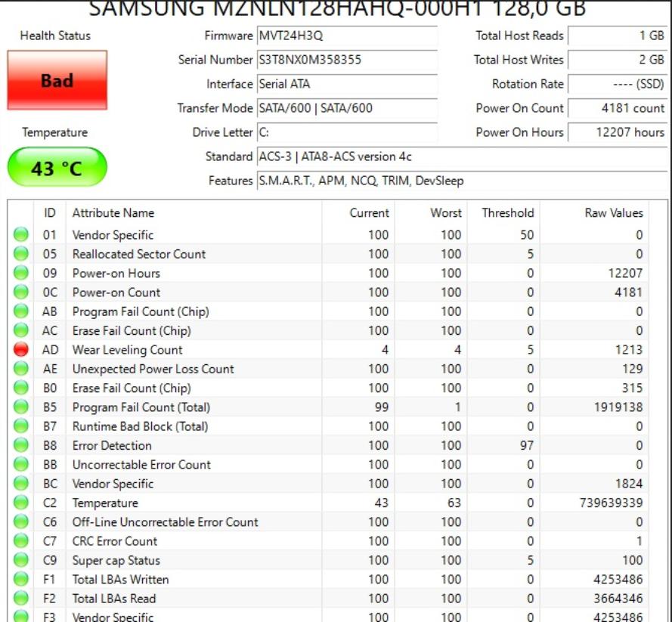
Task: Click the status circle for Total LBAs Written
Action: tap(21, 580)
